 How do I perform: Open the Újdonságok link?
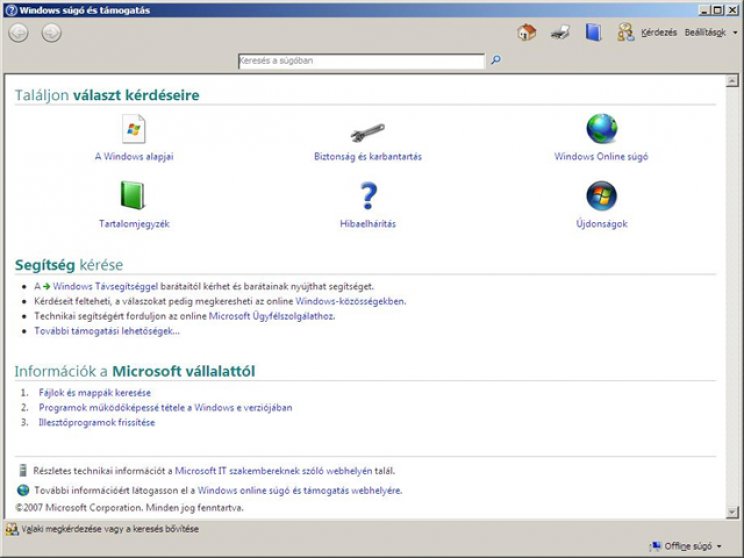(x=602, y=224)
